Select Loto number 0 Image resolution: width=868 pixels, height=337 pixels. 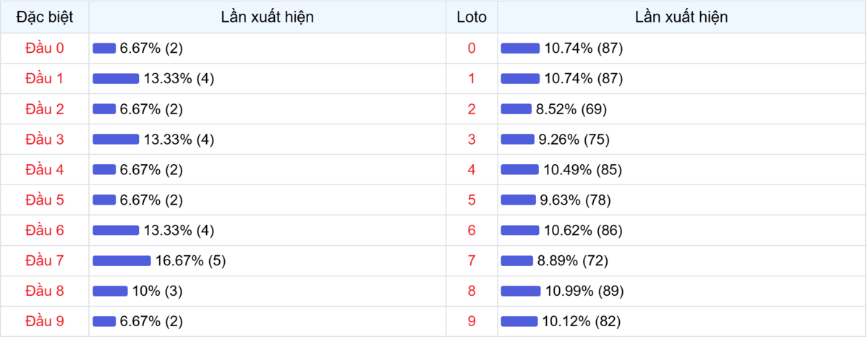472,48
